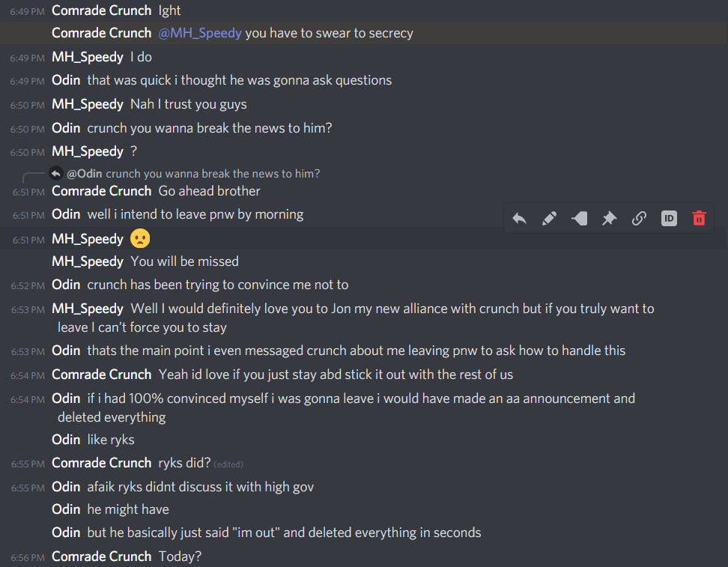This screenshot has width=728, height=567.
Task: Click @Odin mention in the reply preview
Action: [x=85, y=174]
